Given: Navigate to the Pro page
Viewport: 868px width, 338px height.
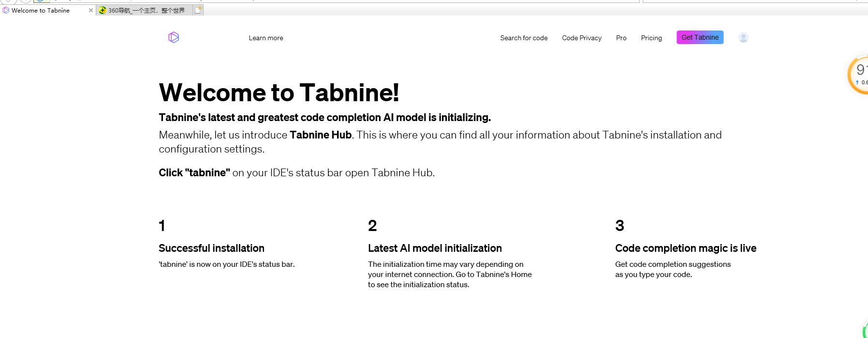Looking at the screenshot, I should pyautogui.click(x=621, y=38).
